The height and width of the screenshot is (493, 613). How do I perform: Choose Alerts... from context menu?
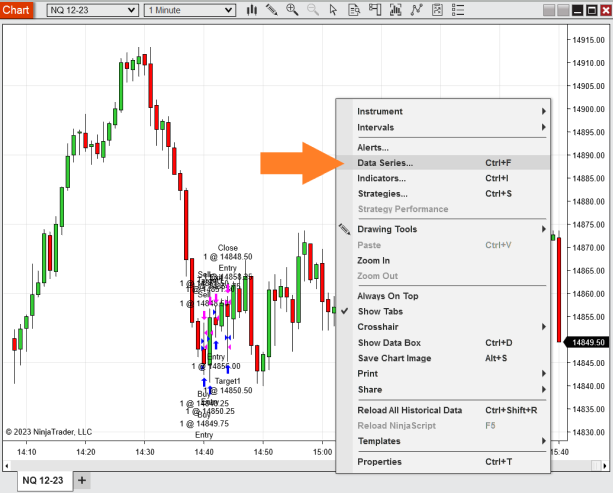[x=444, y=147]
